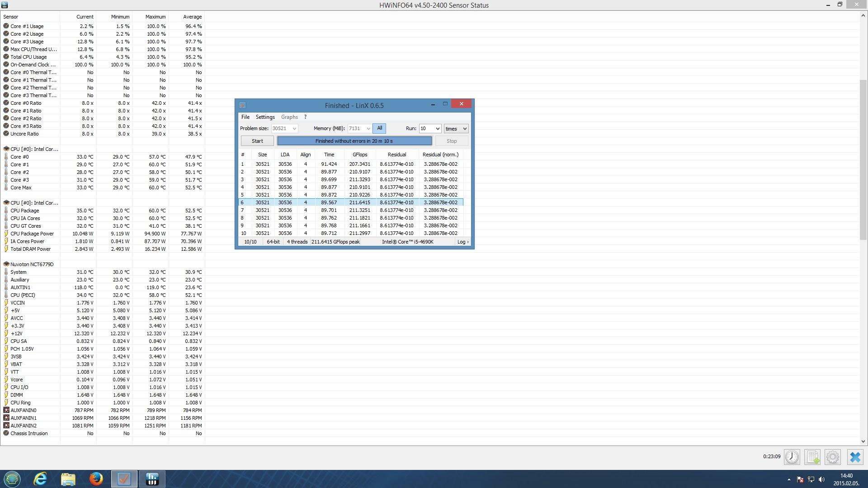Click the Core #1 Usage icon

(x=6, y=26)
